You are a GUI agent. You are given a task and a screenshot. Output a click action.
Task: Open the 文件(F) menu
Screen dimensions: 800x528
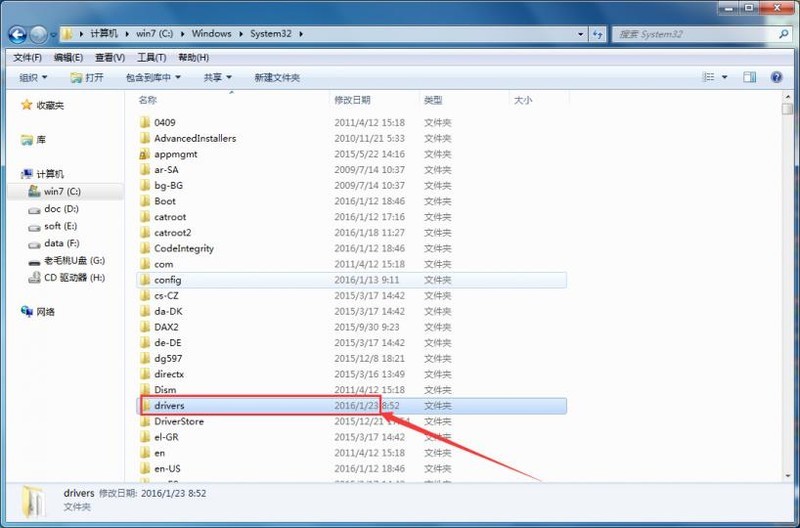27,58
